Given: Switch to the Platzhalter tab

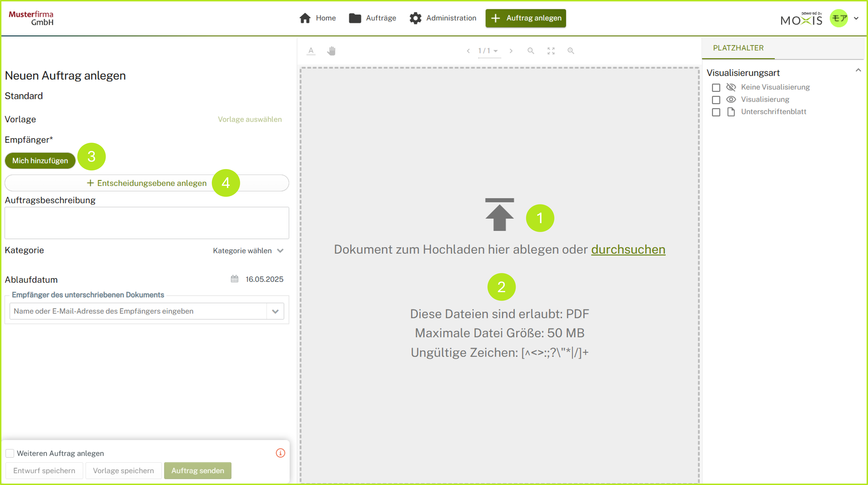Looking at the screenshot, I should pos(738,48).
